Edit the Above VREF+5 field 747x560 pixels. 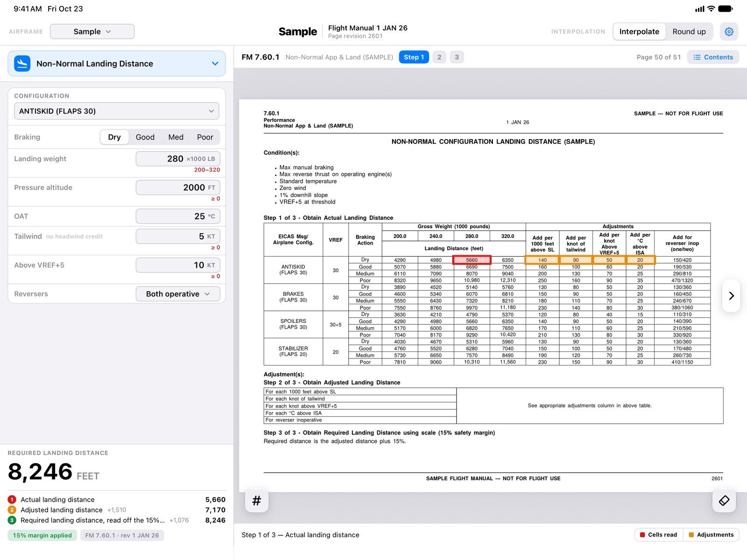click(178, 265)
